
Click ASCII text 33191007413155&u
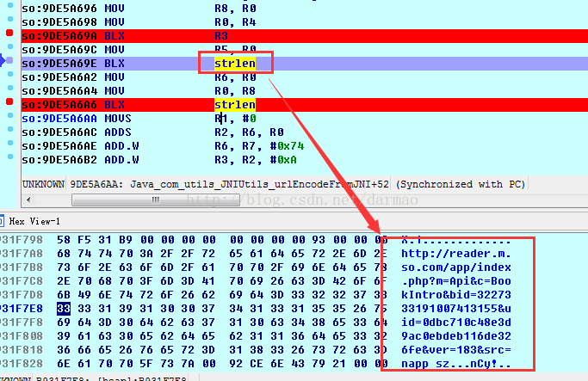click(456, 309)
